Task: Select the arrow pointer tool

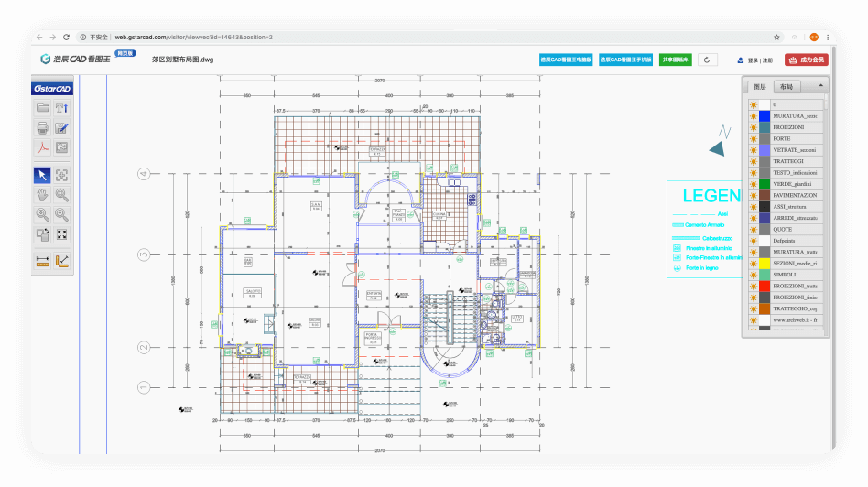Action: tap(43, 175)
